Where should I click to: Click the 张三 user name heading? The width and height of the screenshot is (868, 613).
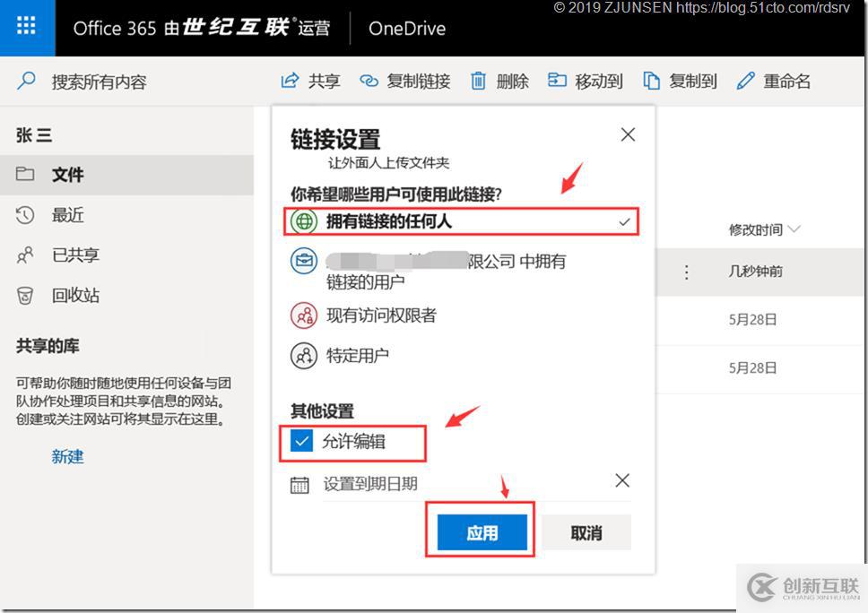coord(34,134)
